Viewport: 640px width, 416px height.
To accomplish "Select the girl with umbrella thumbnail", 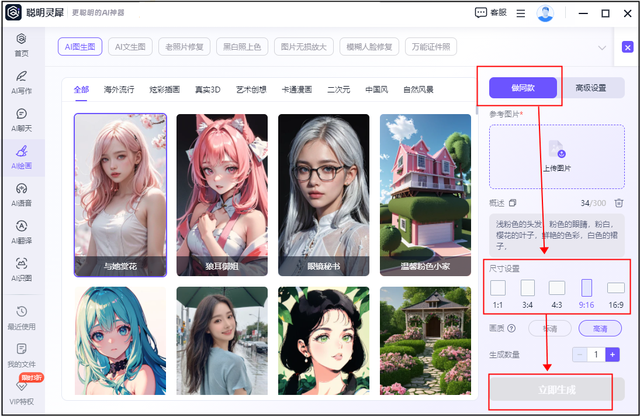I will tap(222, 340).
